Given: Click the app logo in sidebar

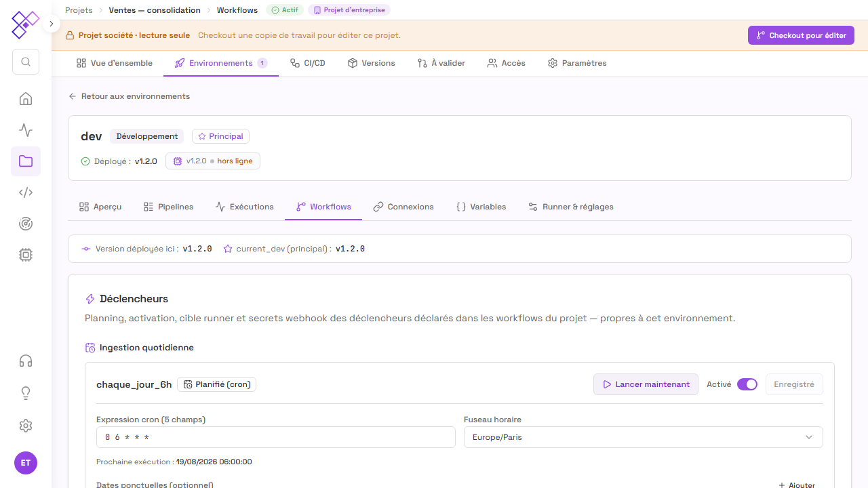Looking at the screenshot, I should click(26, 25).
